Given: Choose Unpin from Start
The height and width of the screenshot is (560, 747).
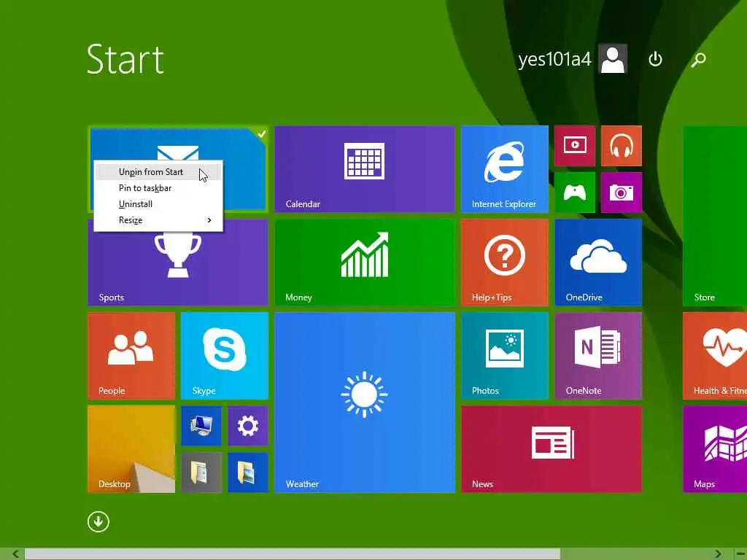Looking at the screenshot, I should (158, 172).
